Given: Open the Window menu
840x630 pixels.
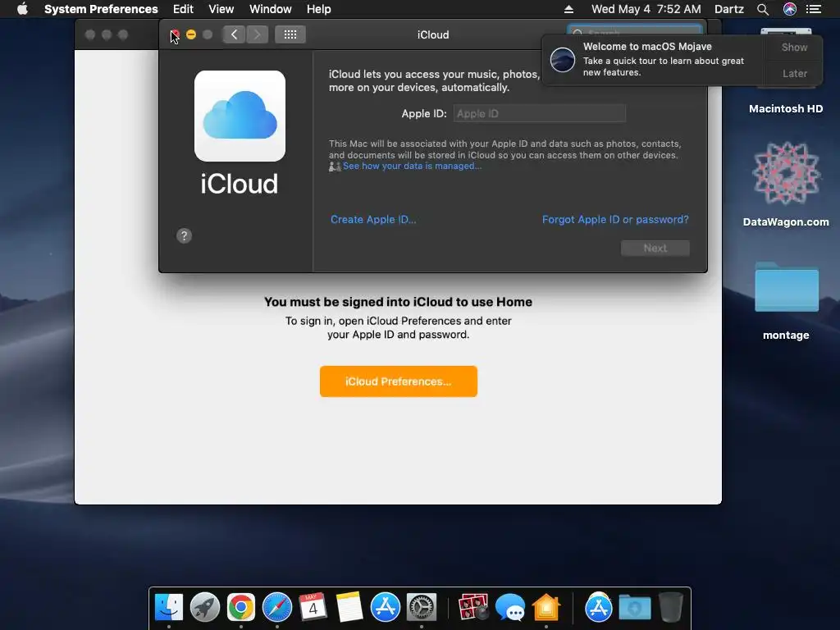Looking at the screenshot, I should coord(271,9).
